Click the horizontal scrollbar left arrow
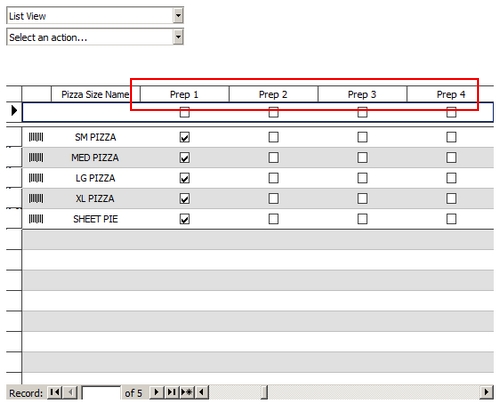This screenshot has width=500, height=404. [202, 392]
